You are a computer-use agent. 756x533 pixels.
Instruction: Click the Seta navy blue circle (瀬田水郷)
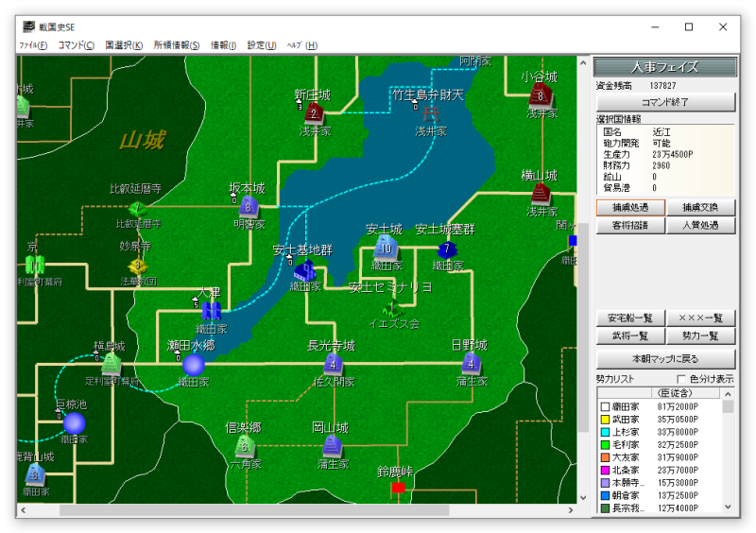coord(194,365)
